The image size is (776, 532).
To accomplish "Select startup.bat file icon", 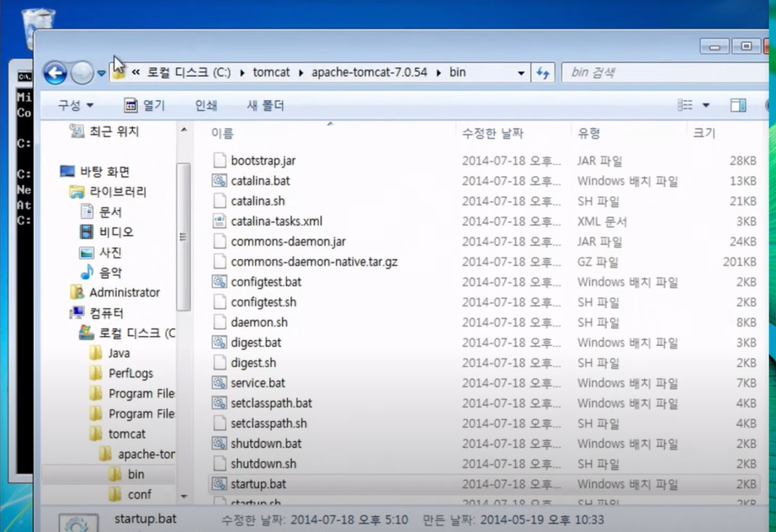I will click(x=219, y=484).
